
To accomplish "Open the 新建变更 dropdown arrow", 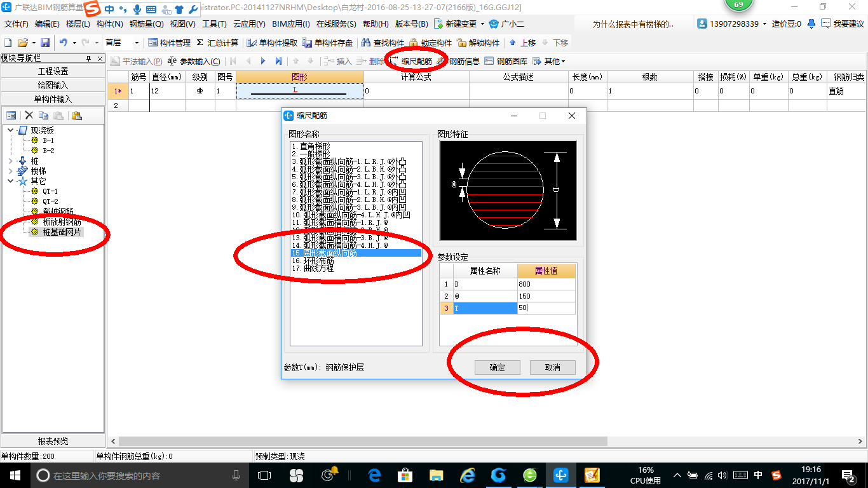I will point(482,24).
